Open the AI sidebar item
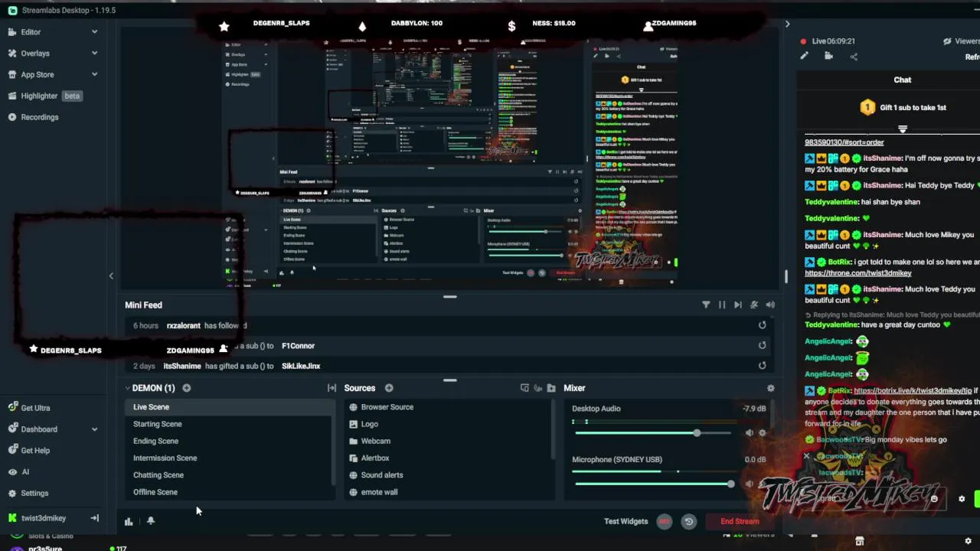 (25, 472)
